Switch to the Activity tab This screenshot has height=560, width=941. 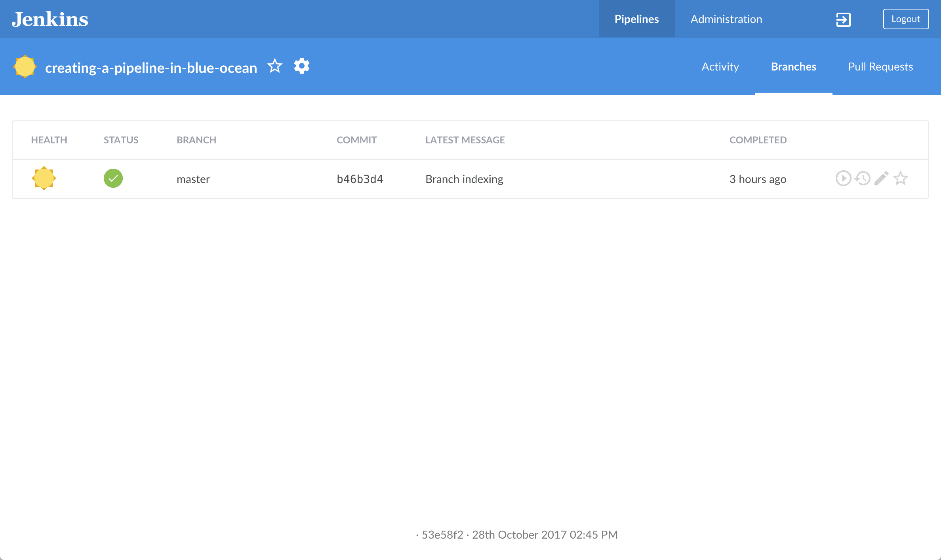tap(720, 67)
